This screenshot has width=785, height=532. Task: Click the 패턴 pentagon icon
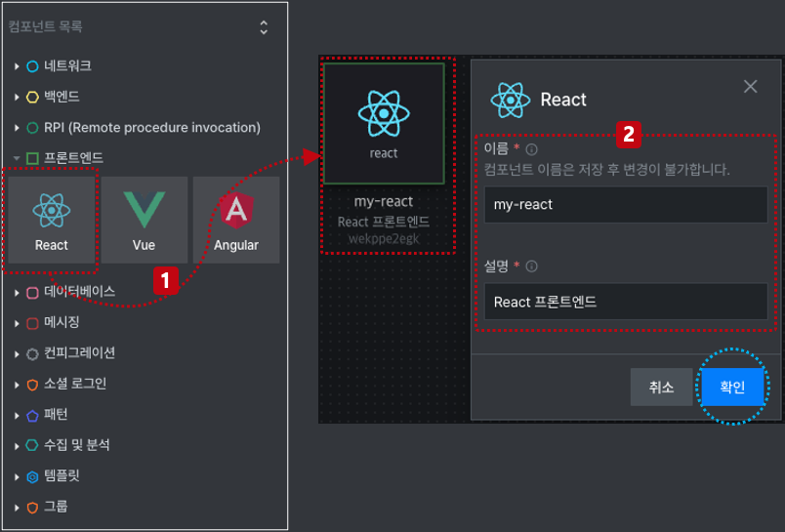pyautogui.click(x=32, y=416)
